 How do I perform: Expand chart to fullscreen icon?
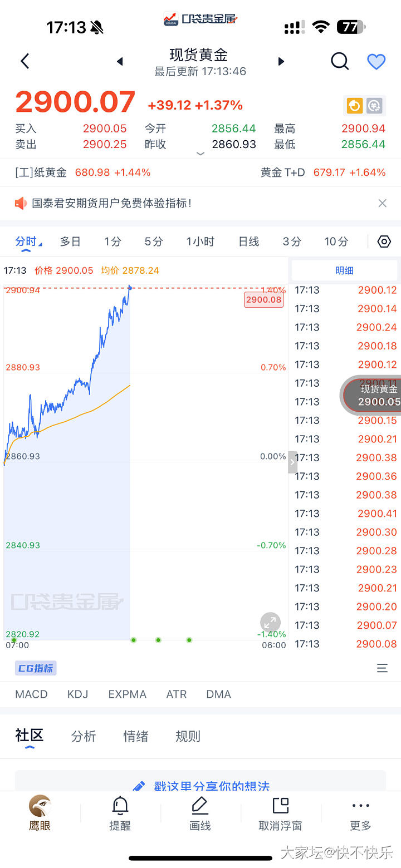click(x=270, y=622)
